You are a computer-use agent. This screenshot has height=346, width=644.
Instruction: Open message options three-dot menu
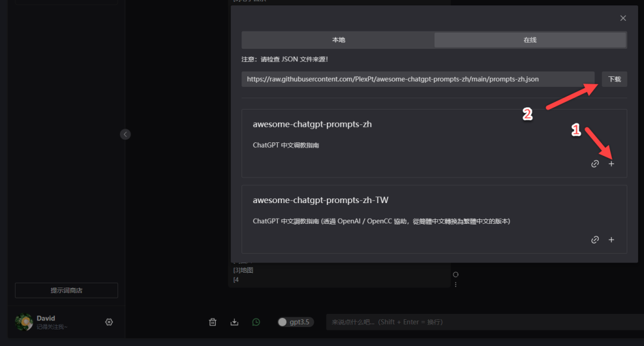[x=456, y=284]
